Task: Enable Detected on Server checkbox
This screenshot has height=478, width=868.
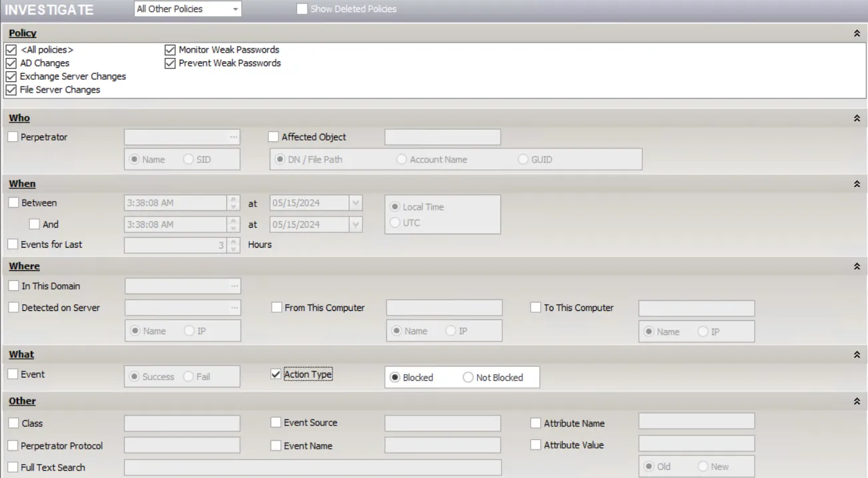Action: pos(14,308)
